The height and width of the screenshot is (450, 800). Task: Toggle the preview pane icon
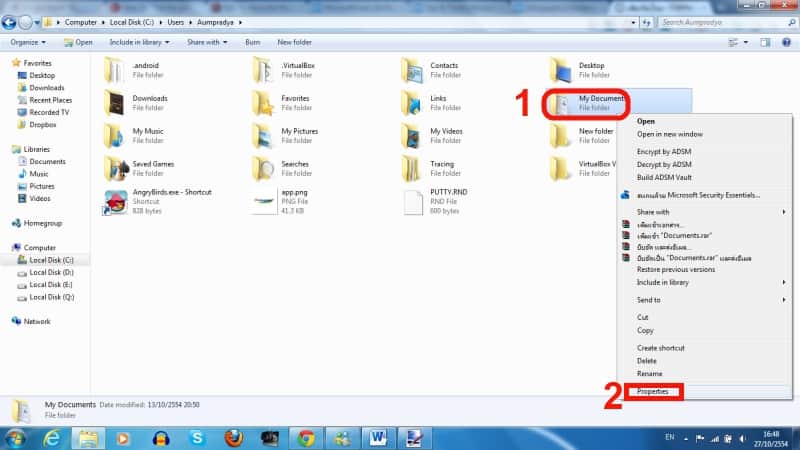point(765,42)
